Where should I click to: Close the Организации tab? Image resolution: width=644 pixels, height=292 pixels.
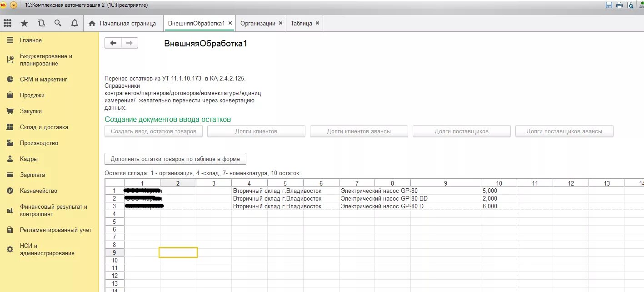[280, 23]
